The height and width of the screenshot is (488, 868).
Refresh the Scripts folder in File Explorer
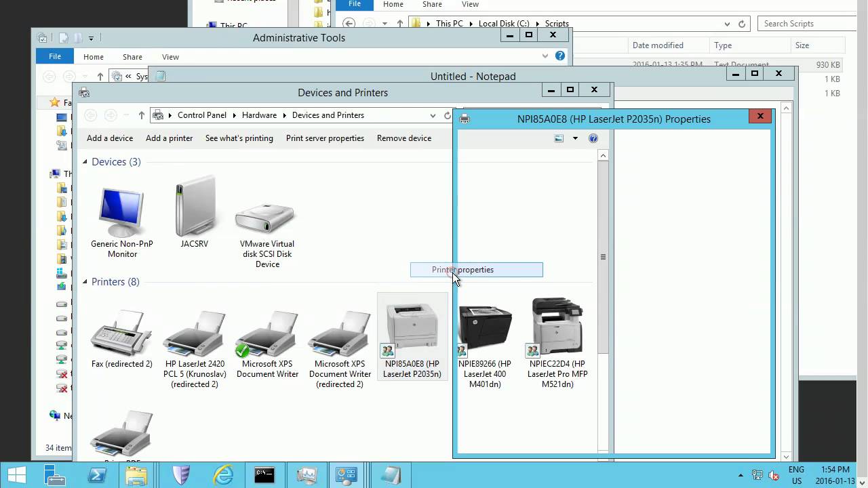[742, 24]
